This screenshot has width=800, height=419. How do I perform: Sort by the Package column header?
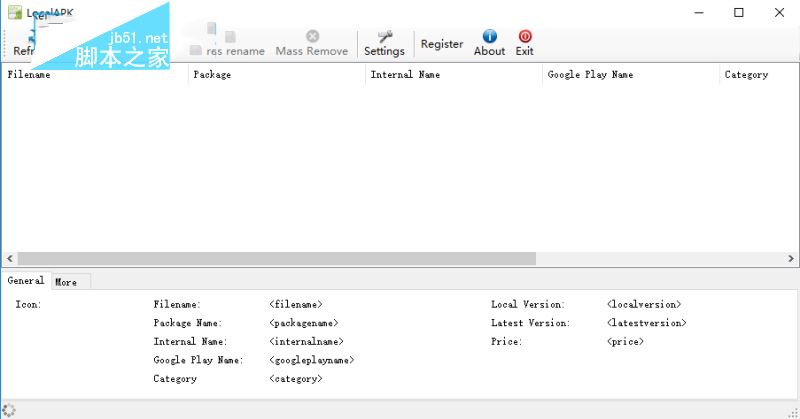pyautogui.click(x=277, y=75)
